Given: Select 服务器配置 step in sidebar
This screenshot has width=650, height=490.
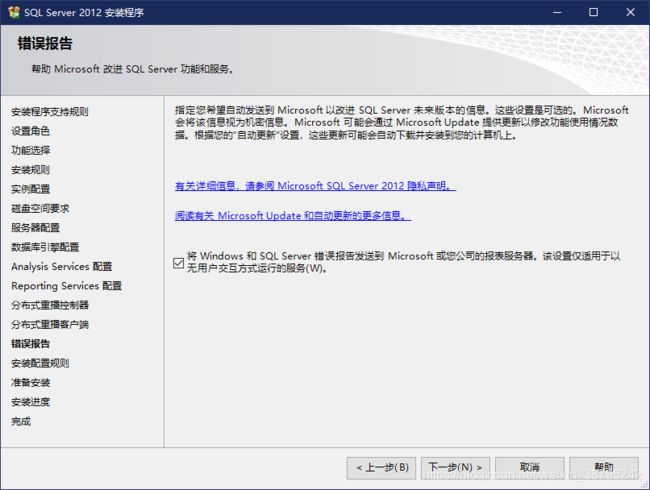Looking at the screenshot, I should [36, 228].
